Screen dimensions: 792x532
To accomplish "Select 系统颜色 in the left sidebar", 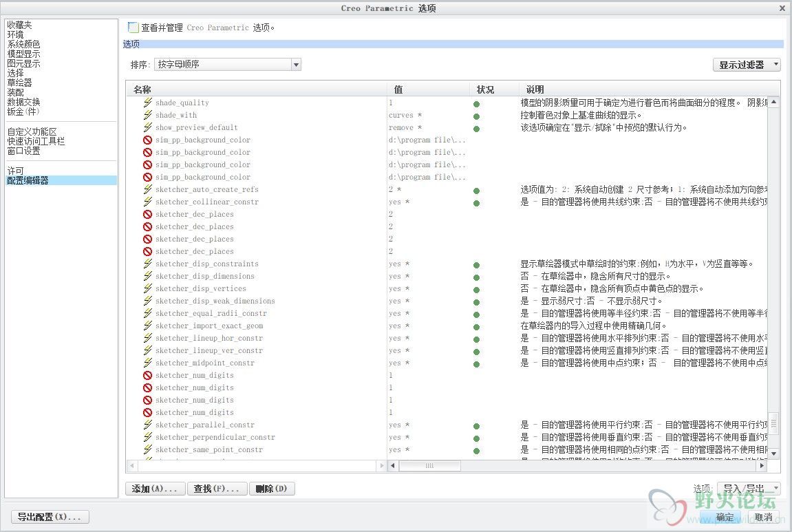I will (24, 44).
